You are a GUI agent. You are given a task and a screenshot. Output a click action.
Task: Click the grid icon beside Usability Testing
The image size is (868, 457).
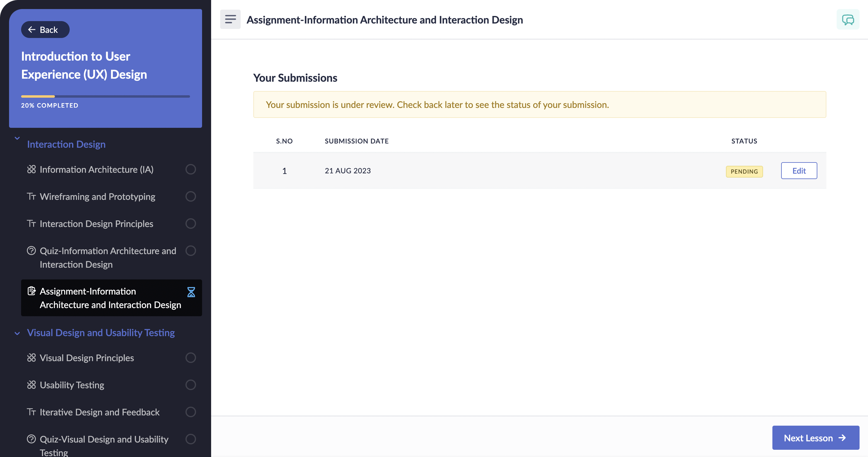coord(31,385)
